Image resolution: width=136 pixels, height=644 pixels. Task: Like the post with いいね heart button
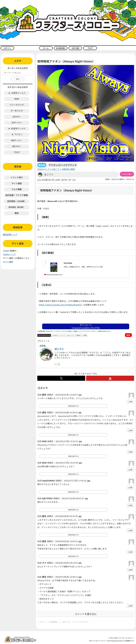pos(127,174)
